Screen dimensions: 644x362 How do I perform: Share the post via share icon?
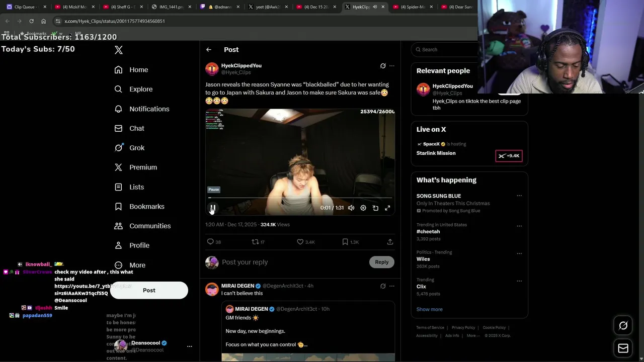pos(390,242)
